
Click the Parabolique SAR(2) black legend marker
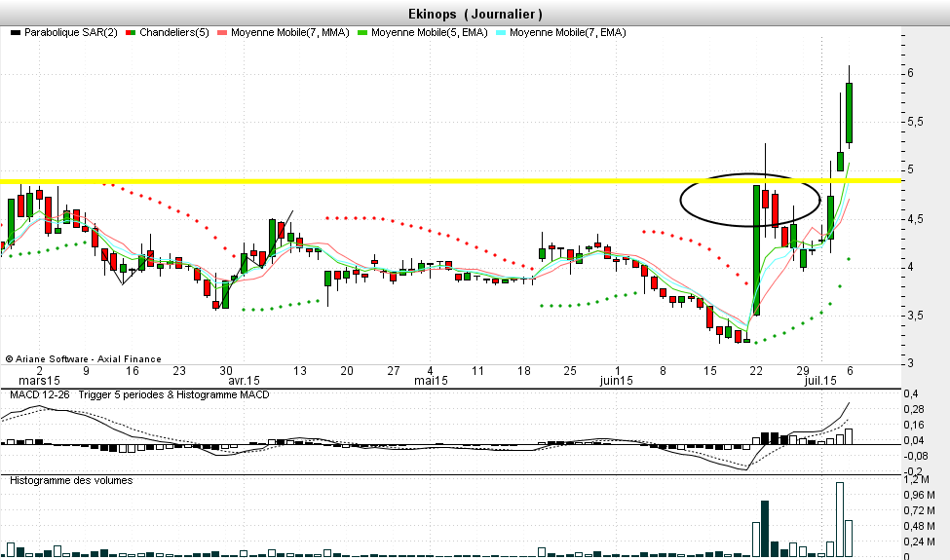(16, 33)
